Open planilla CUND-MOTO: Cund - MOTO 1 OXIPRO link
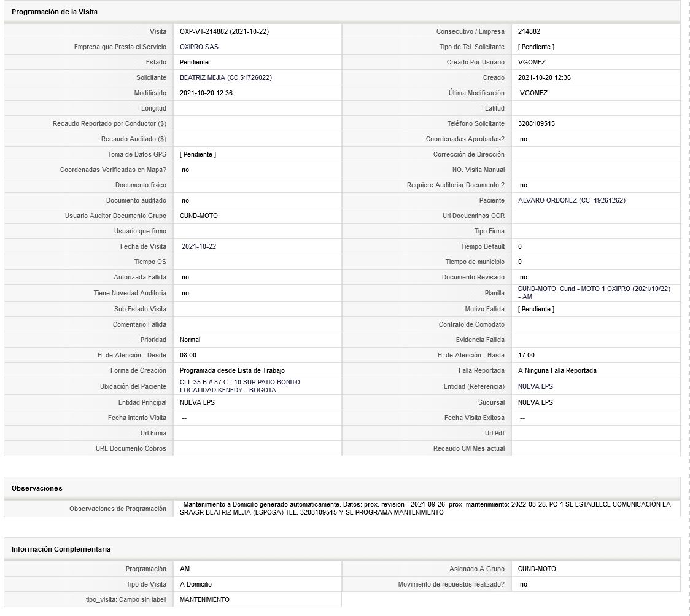The width and height of the screenshot is (690, 616). [x=594, y=293]
